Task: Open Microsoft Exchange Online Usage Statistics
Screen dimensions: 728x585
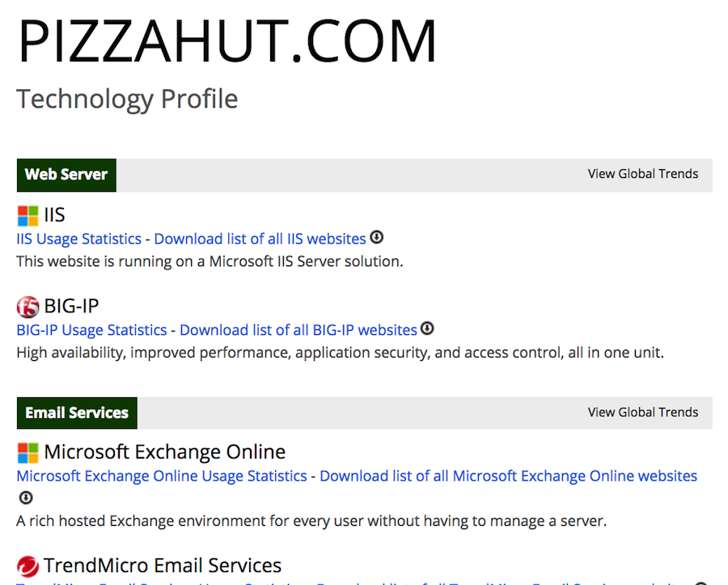Action: click(x=162, y=476)
